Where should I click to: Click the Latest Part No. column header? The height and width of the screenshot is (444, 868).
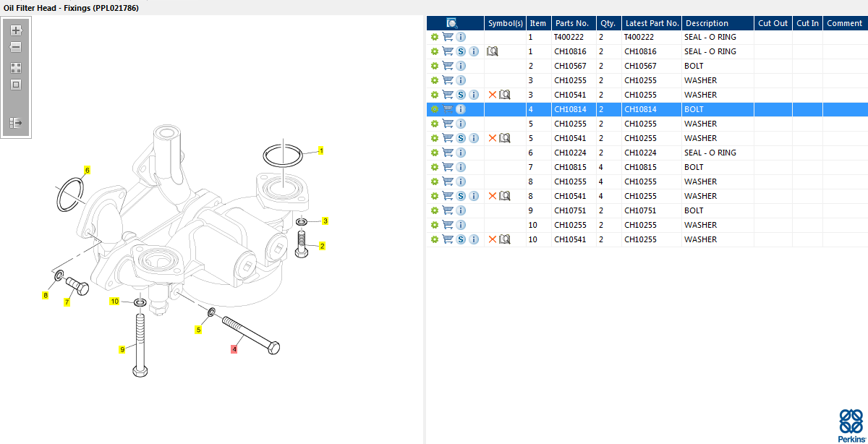coord(651,23)
